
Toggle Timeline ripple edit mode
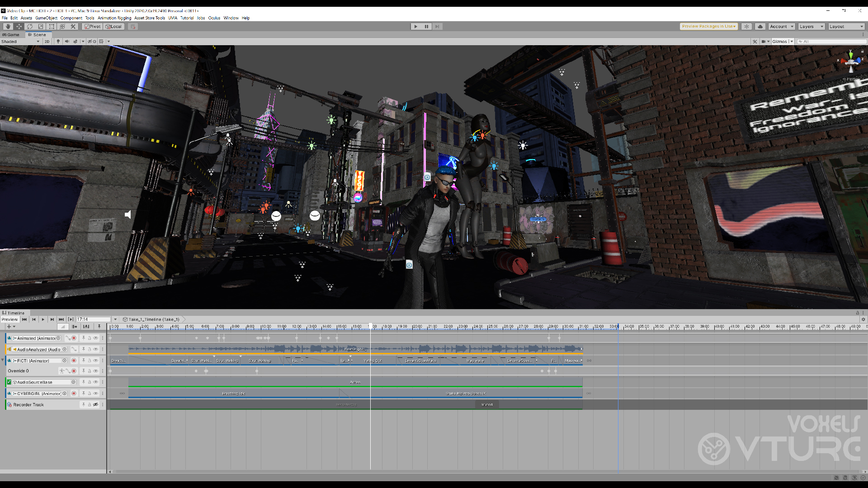tap(75, 327)
